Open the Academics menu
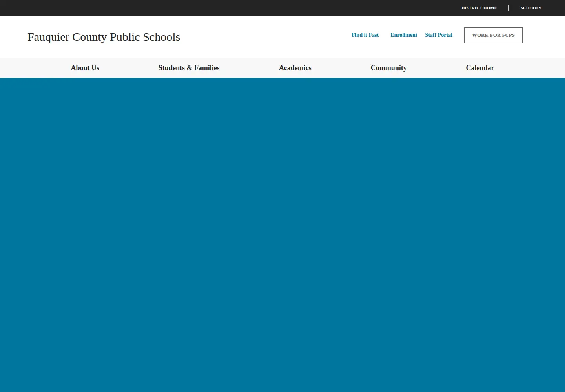 [x=295, y=68]
